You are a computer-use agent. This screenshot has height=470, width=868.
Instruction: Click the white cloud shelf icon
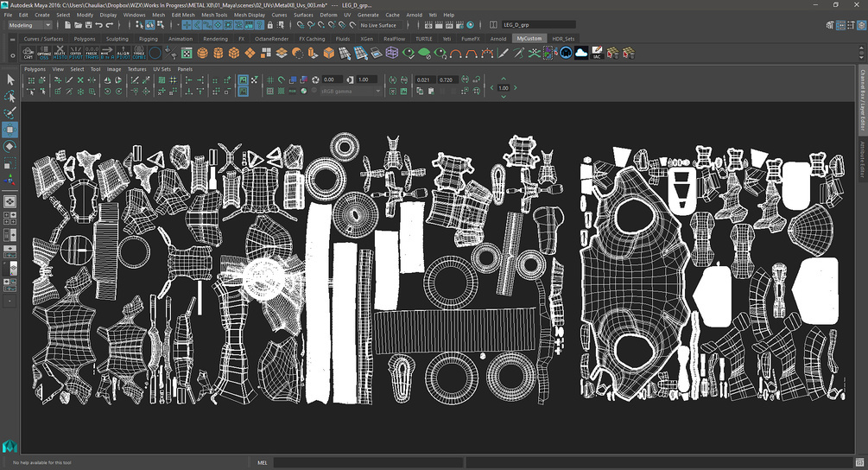coord(581,53)
